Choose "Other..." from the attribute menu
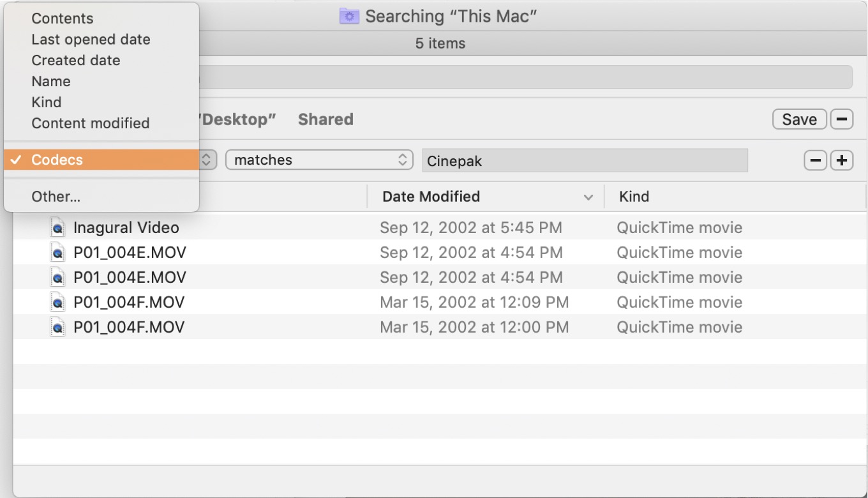868x498 pixels. coord(56,197)
